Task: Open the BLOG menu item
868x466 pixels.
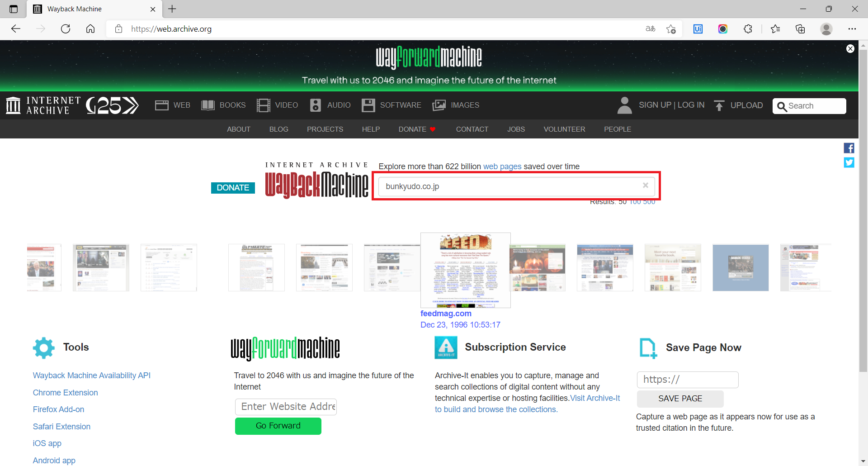Action: point(278,129)
